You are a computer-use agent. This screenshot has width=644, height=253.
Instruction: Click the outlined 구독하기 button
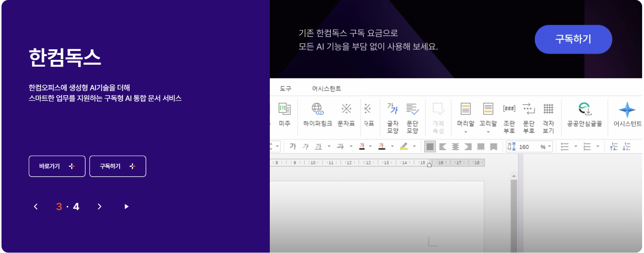(118, 166)
